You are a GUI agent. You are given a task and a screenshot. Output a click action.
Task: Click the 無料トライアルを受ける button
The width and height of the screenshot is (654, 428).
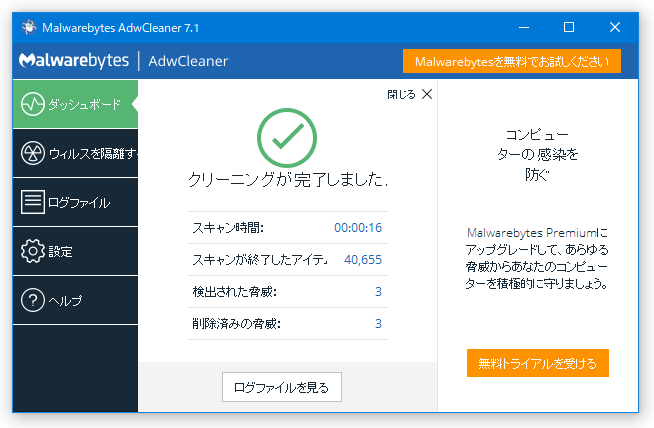point(538,363)
